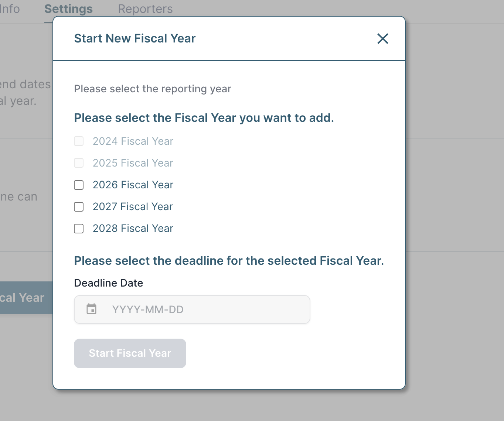The width and height of the screenshot is (504, 421).
Task: Click the "Start New Fiscal Year" dialog title
Action: tap(135, 38)
